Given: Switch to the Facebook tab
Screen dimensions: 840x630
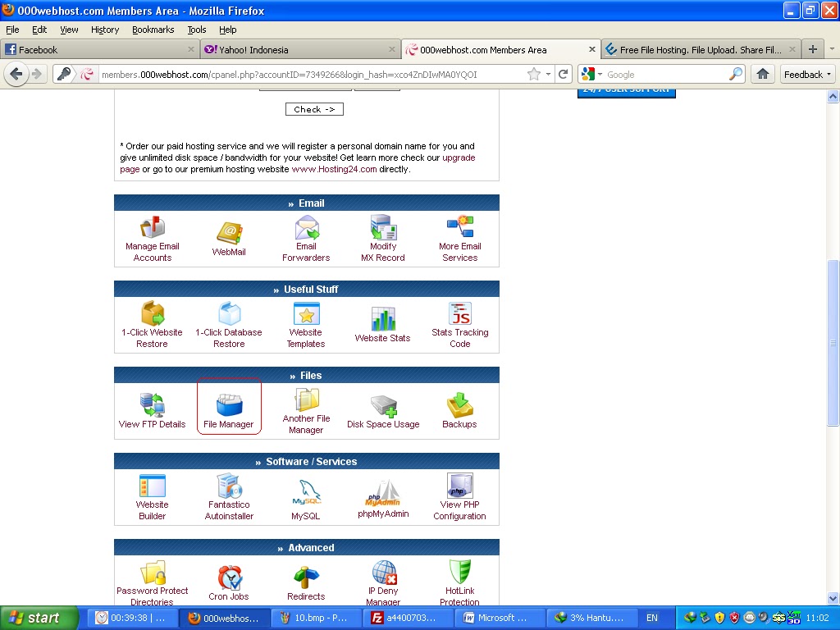Looking at the screenshot, I should tap(99, 50).
